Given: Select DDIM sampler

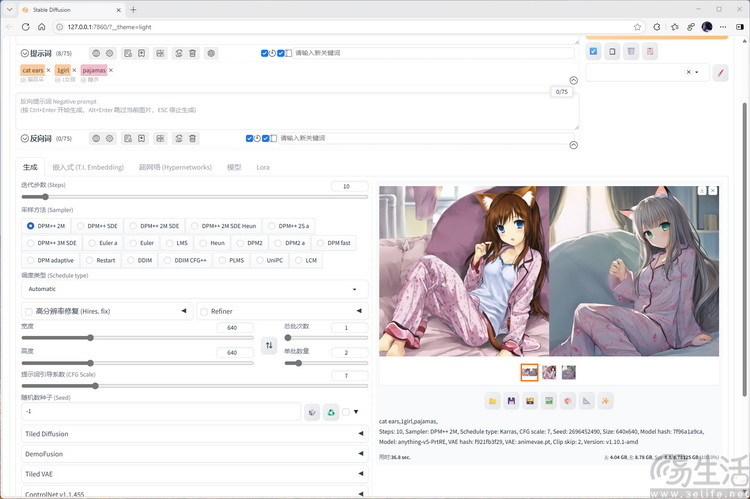Looking at the screenshot, I should coord(140,260).
